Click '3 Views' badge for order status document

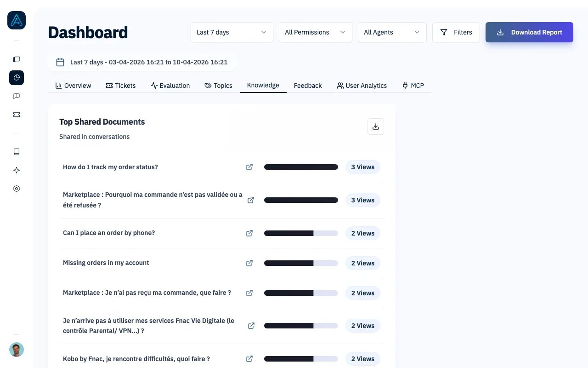point(363,167)
